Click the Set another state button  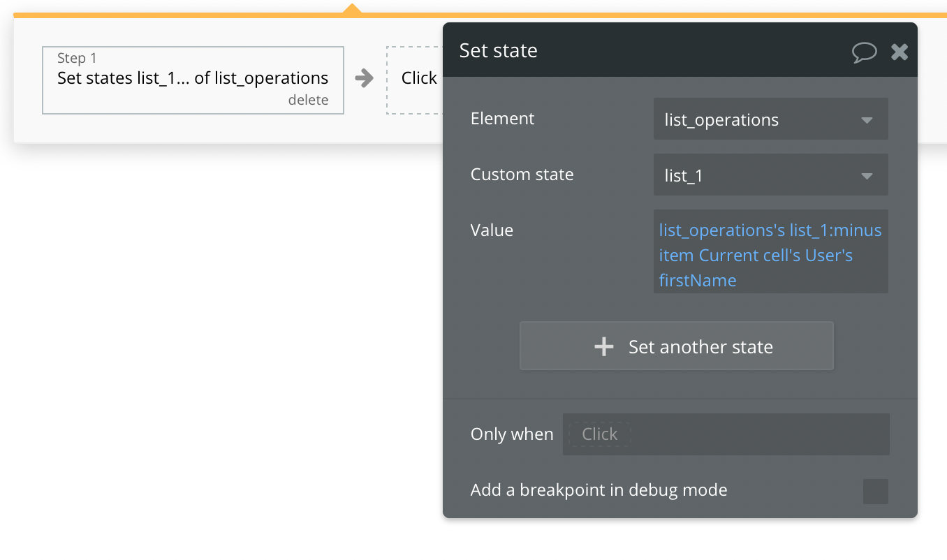click(x=677, y=346)
